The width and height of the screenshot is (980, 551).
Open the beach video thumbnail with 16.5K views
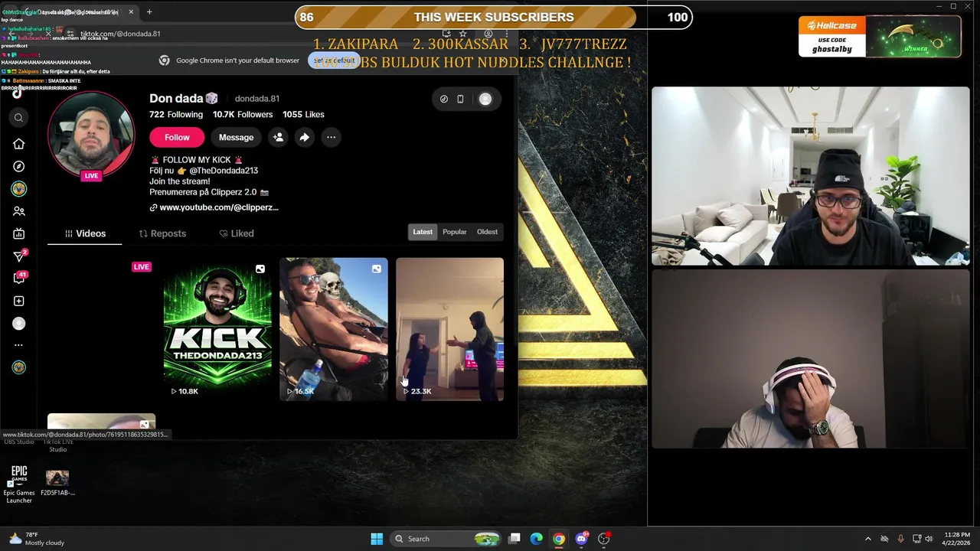click(334, 329)
